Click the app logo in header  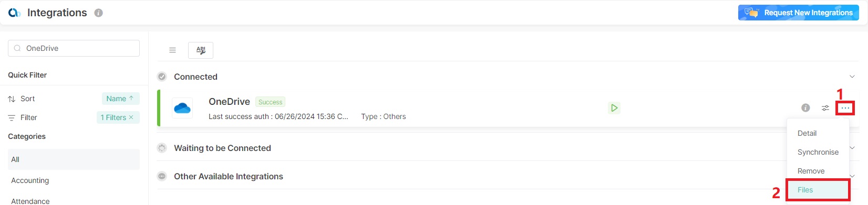[x=15, y=13]
